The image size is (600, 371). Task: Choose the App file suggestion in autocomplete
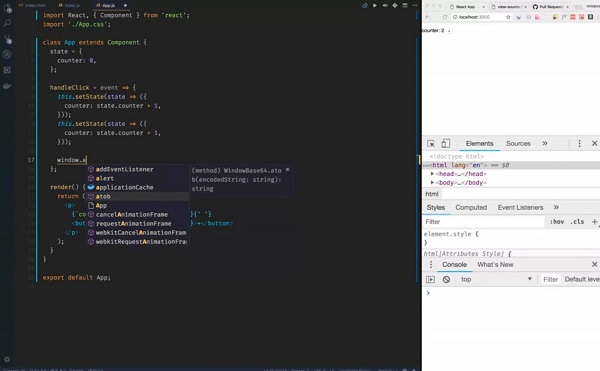138,205
